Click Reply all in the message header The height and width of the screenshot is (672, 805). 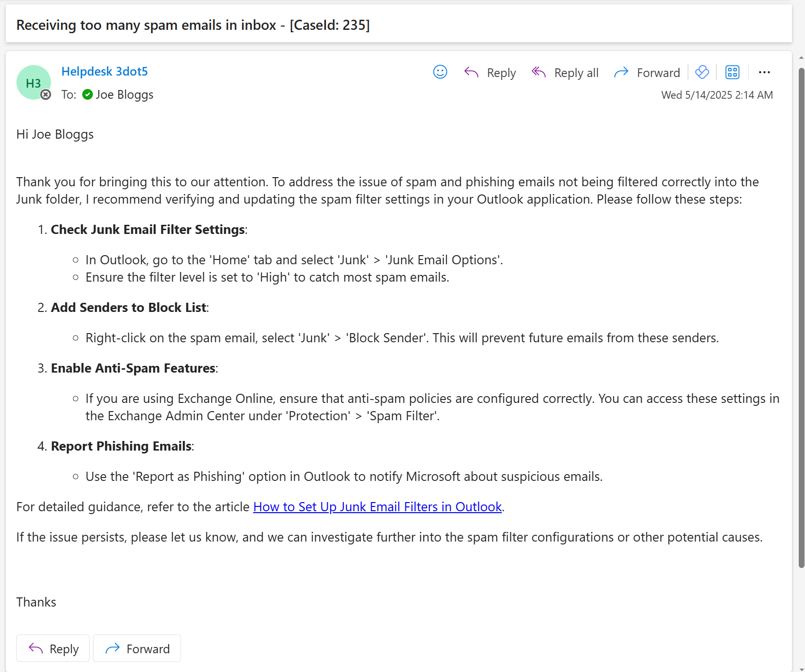click(x=565, y=73)
